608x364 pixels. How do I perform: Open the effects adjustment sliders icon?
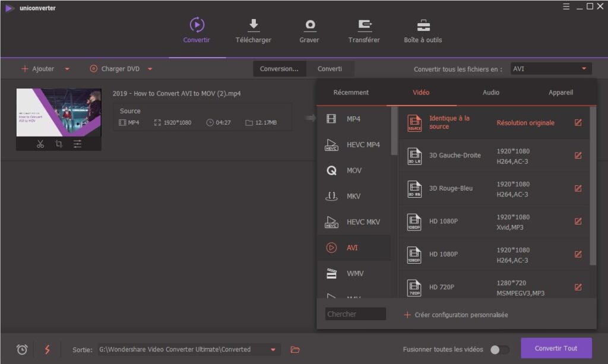(78, 144)
